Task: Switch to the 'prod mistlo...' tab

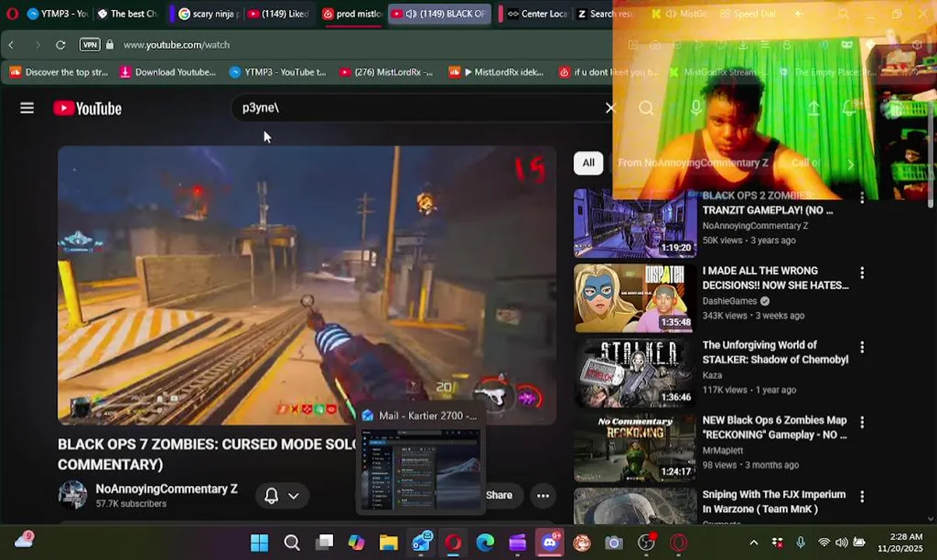Action: pos(353,14)
